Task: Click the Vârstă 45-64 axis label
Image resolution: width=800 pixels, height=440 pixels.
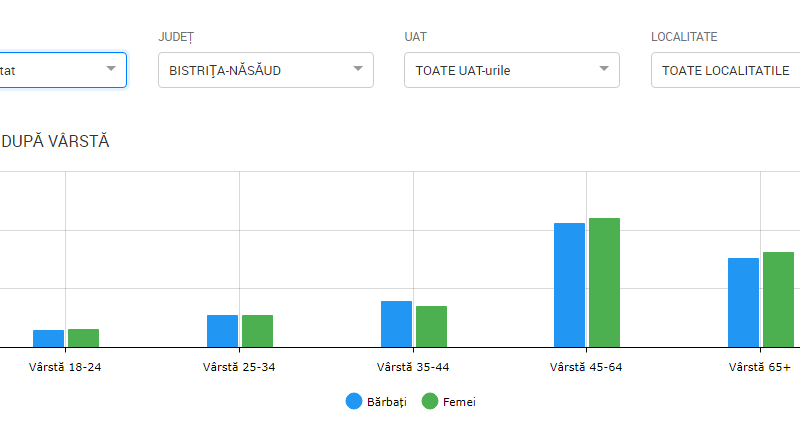Action: tap(586, 367)
